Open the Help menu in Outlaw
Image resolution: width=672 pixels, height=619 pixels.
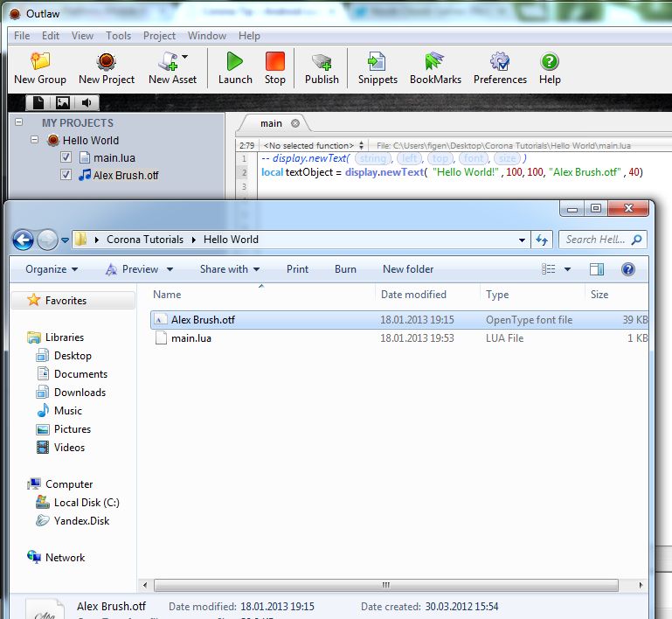click(249, 36)
